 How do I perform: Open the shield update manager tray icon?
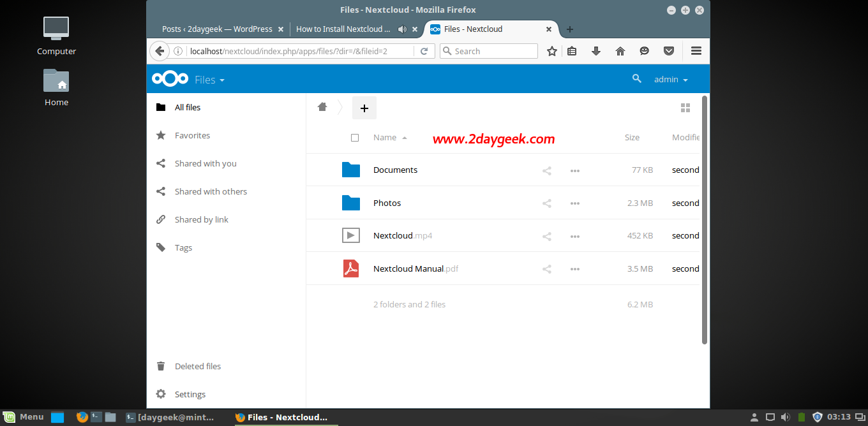click(x=817, y=417)
